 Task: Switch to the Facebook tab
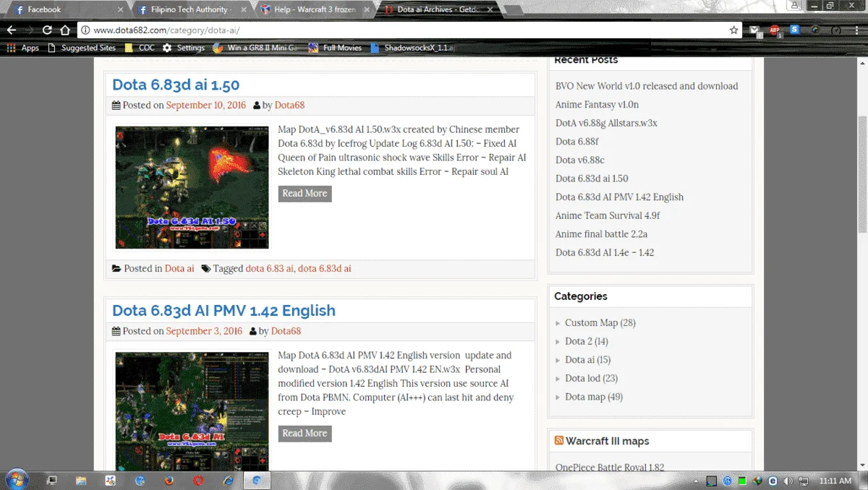pyautogui.click(x=65, y=9)
